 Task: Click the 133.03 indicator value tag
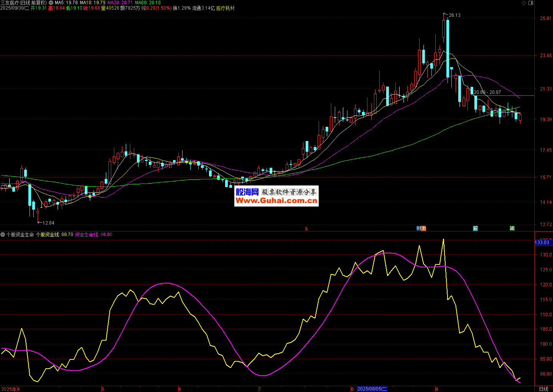coord(542,243)
